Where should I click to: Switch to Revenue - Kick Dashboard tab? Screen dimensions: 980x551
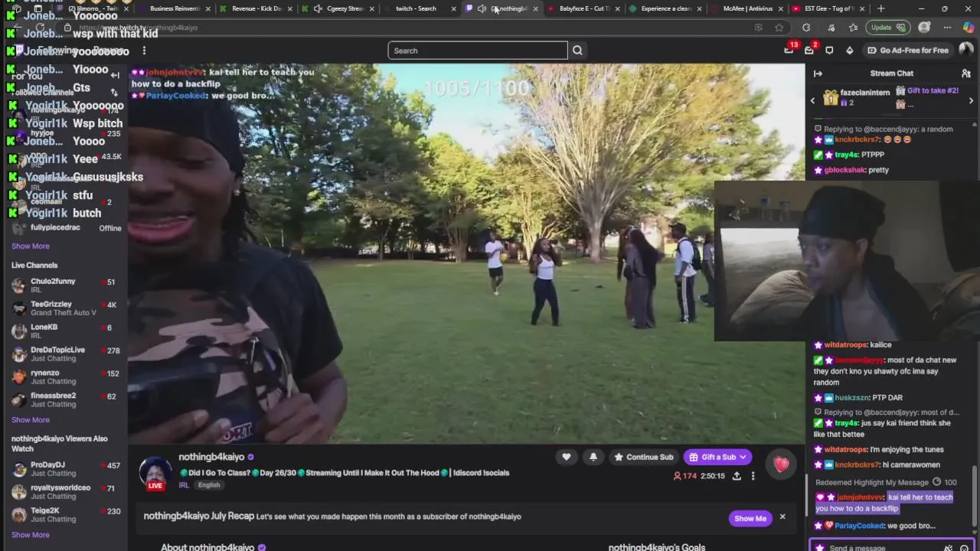[256, 8]
